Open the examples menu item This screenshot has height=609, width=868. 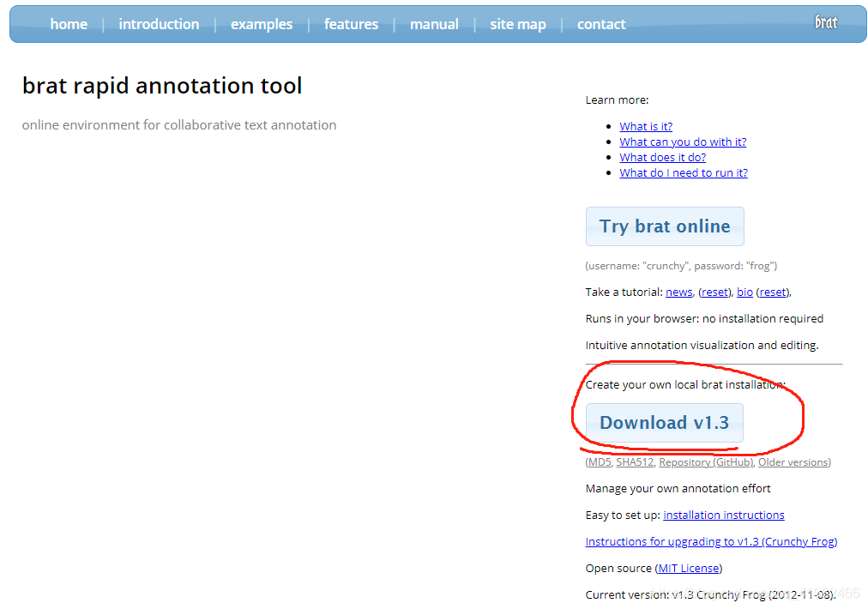click(262, 24)
